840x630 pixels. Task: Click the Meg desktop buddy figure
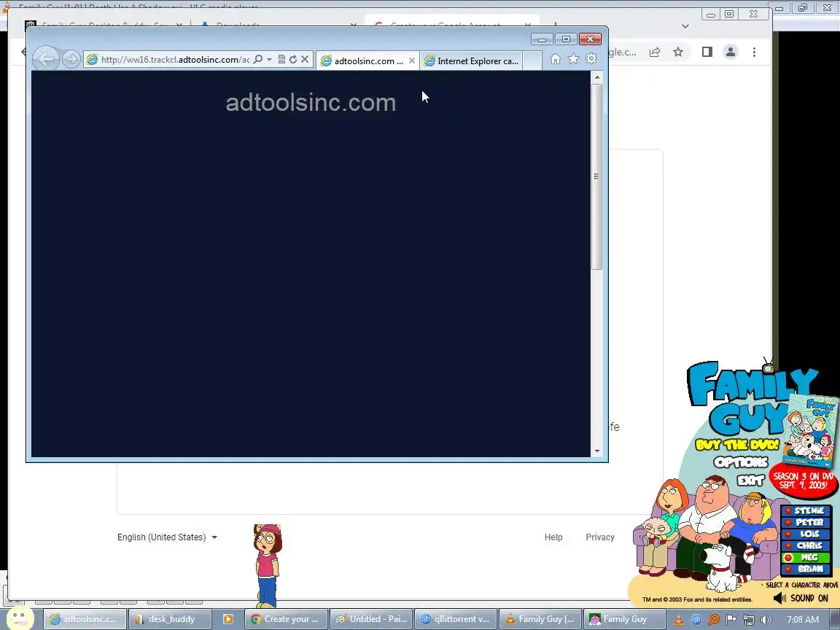click(268, 566)
